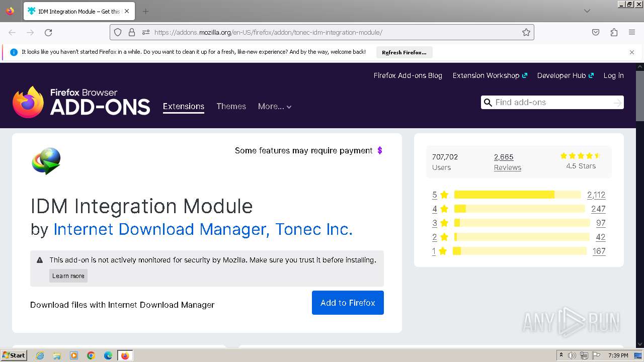Open the 2,665 Reviews link
Screen dimensions: 644x362
(x=507, y=162)
